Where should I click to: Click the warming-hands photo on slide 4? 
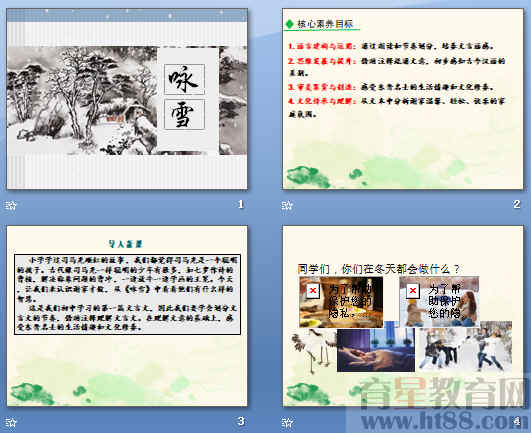(x=376, y=350)
